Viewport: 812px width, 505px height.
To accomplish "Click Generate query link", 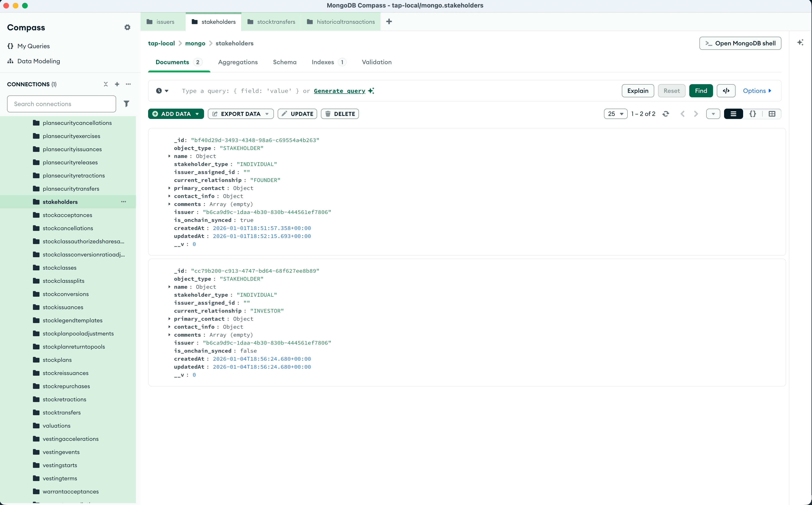I will 339,91.
